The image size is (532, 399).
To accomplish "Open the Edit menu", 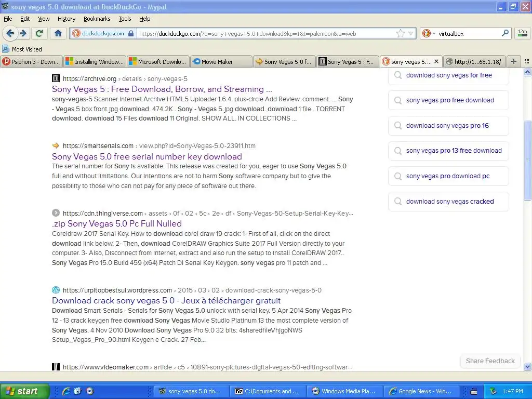I will coord(25,19).
